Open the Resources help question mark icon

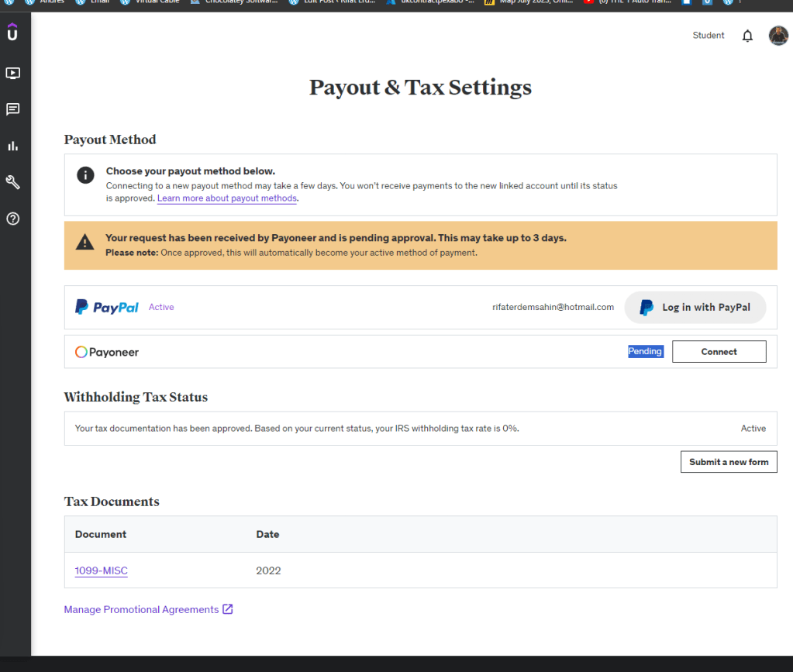click(x=13, y=219)
